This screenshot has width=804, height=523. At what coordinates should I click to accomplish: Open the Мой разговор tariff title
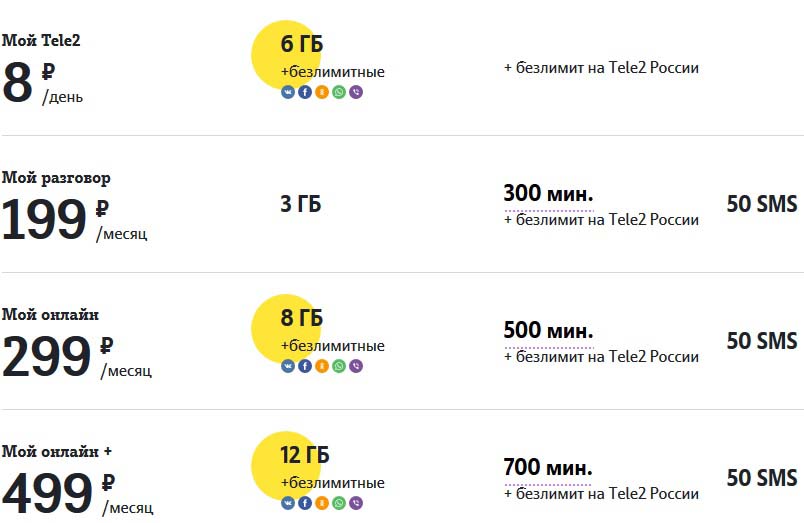pos(56,177)
